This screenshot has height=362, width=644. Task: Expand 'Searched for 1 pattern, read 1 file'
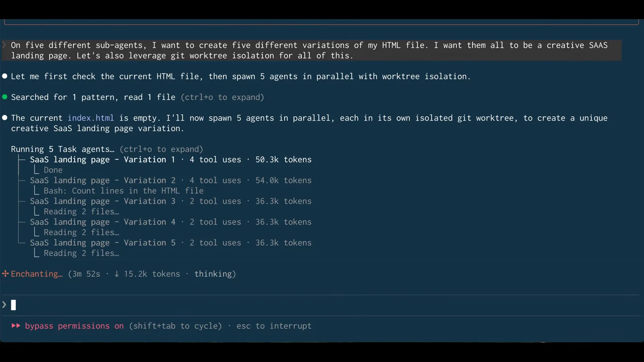pyautogui.click(x=137, y=97)
